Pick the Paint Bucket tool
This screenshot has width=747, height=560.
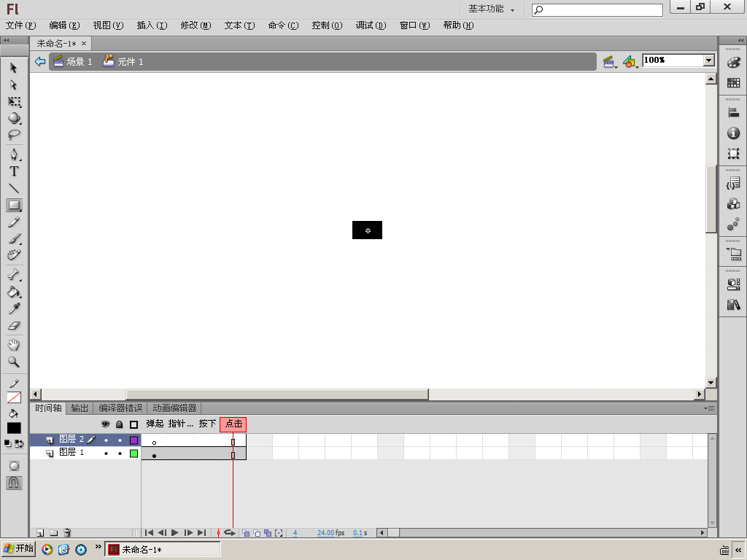(14, 292)
